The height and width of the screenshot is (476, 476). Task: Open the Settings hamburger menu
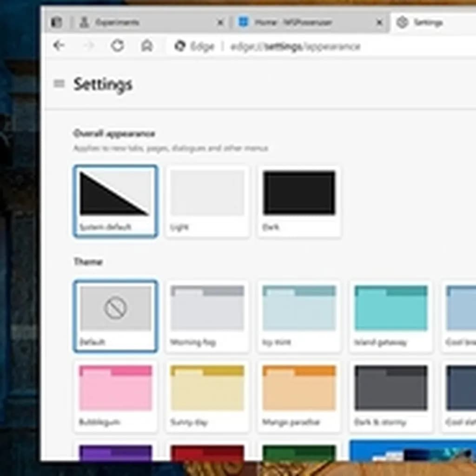click(x=59, y=84)
